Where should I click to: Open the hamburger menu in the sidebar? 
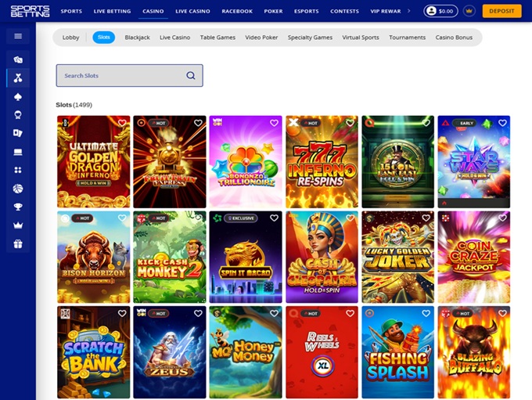coord(18,36)
